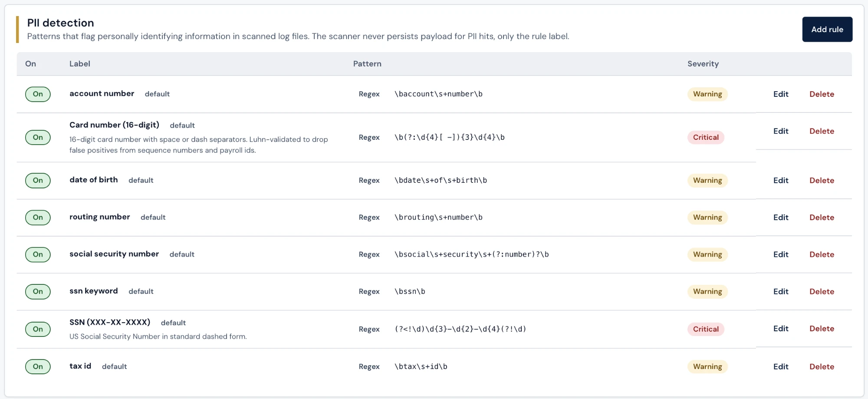
Task: Toggle the social security number rule
Action: tap(38, 254)
